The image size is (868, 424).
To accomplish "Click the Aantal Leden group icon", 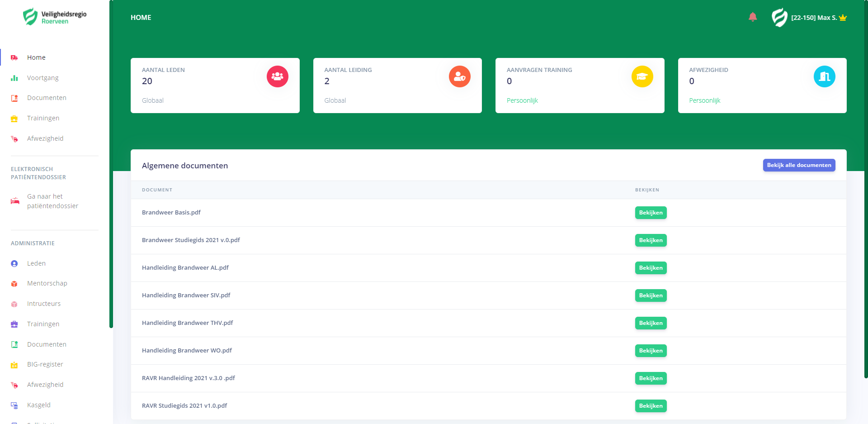I will pyautogui.click(x=277, y=76).
